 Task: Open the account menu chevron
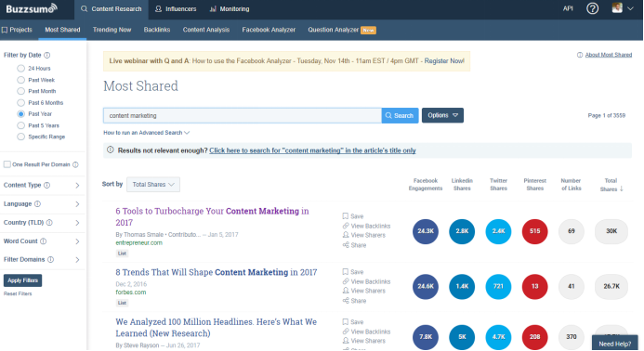pyautogui.click(x=630, y=8)
